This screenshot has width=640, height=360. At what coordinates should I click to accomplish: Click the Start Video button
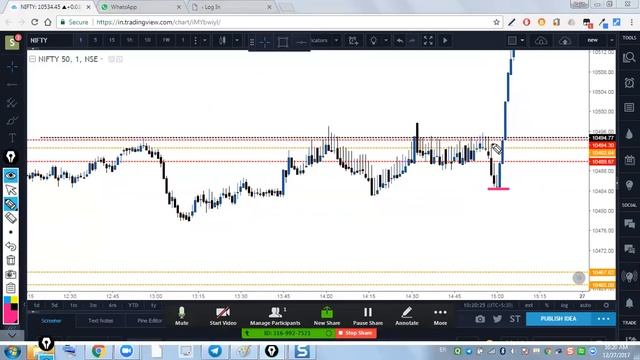click(x=223, y=316)
